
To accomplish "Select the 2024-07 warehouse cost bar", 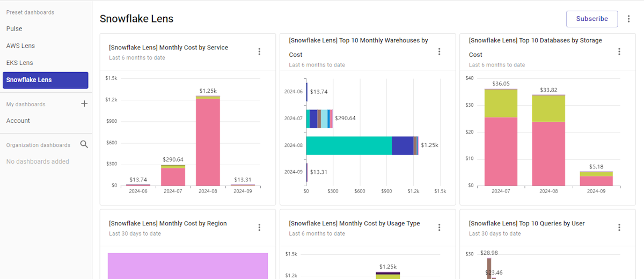I will [319, 119].
